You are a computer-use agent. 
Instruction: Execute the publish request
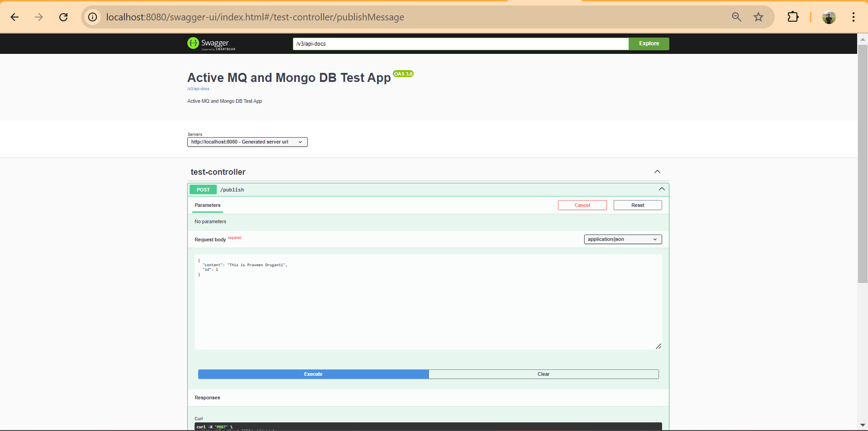(x=313, y=374)
